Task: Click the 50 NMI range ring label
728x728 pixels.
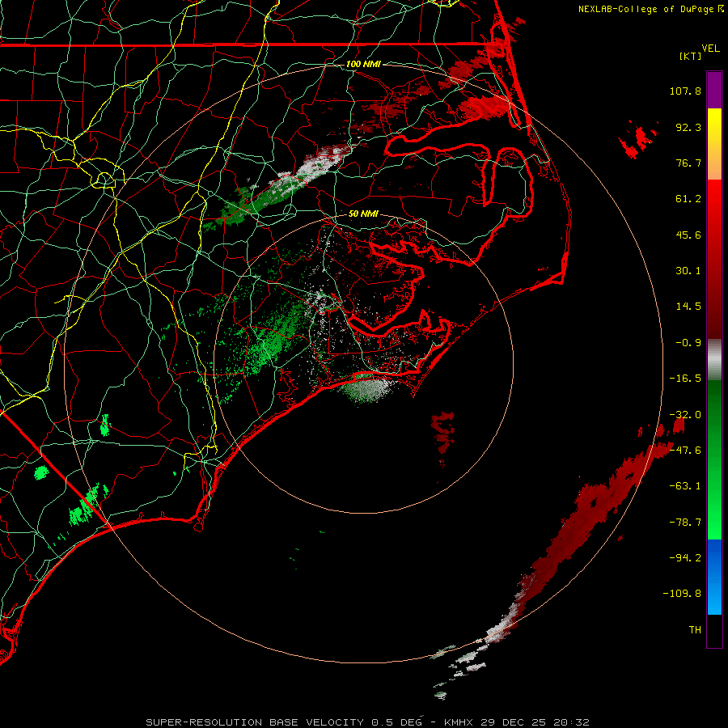Action: pos(363,214)
